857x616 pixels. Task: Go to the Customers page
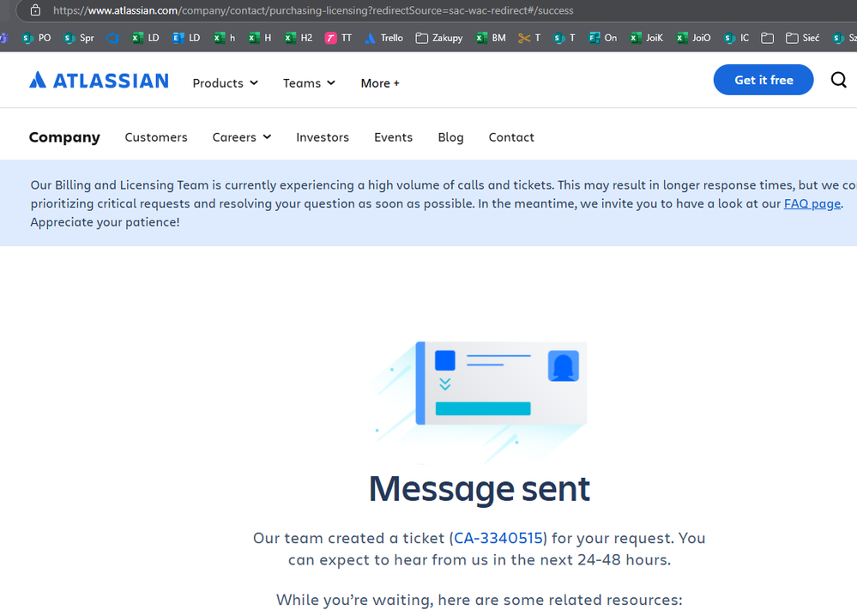click(x=156, y=137)
